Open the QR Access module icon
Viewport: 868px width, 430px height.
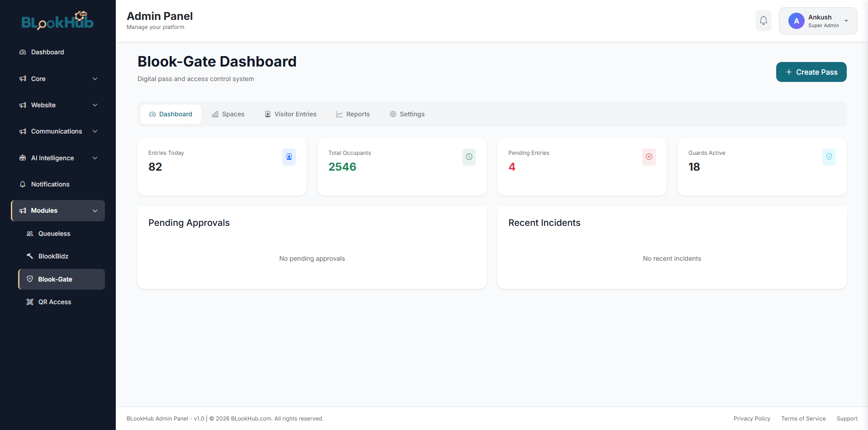click(x=30, y=301)
